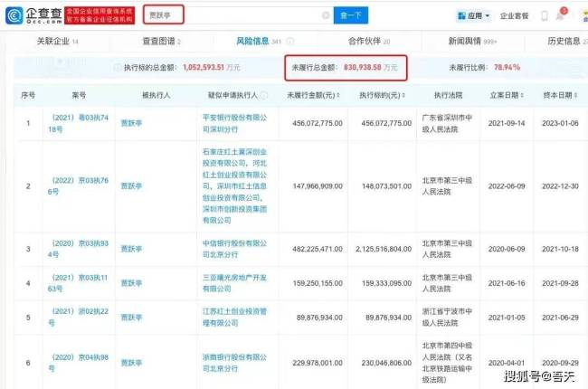588x389 pixels.
Task: Sort by 执行标的(元) column arrows
Action: pyautogui.click(x=403, y=95)
